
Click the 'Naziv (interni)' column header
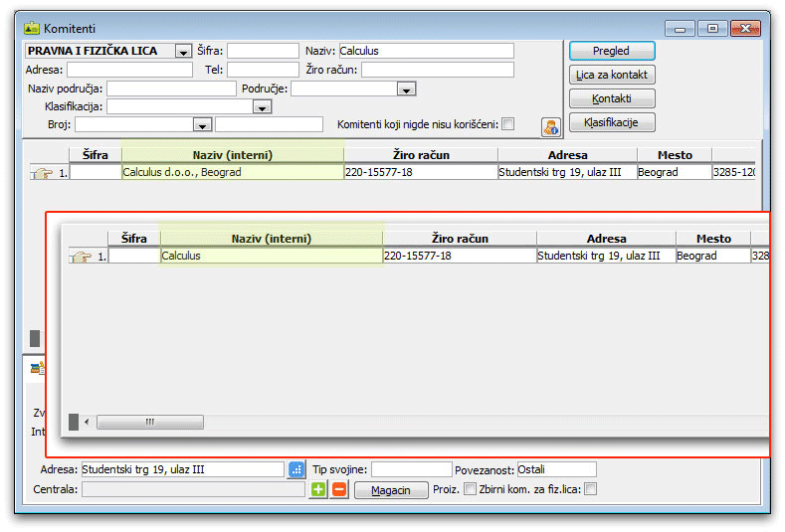click(x=232, y=155)
